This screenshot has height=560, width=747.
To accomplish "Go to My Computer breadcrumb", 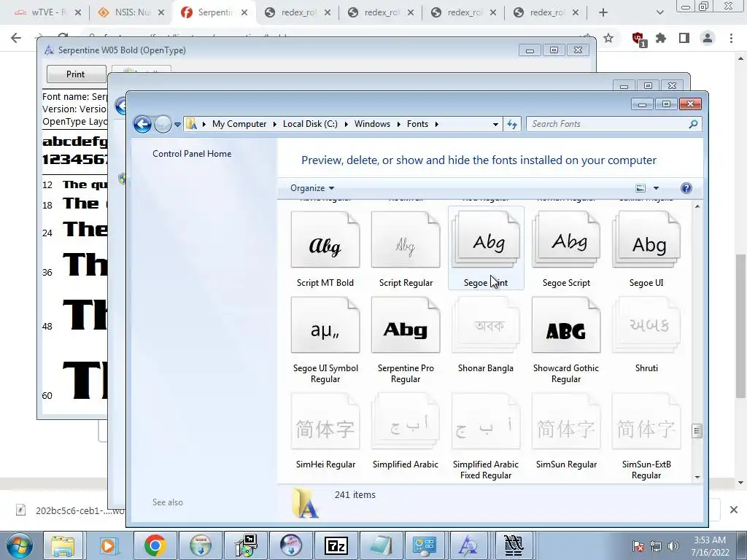I will point(239,124).
